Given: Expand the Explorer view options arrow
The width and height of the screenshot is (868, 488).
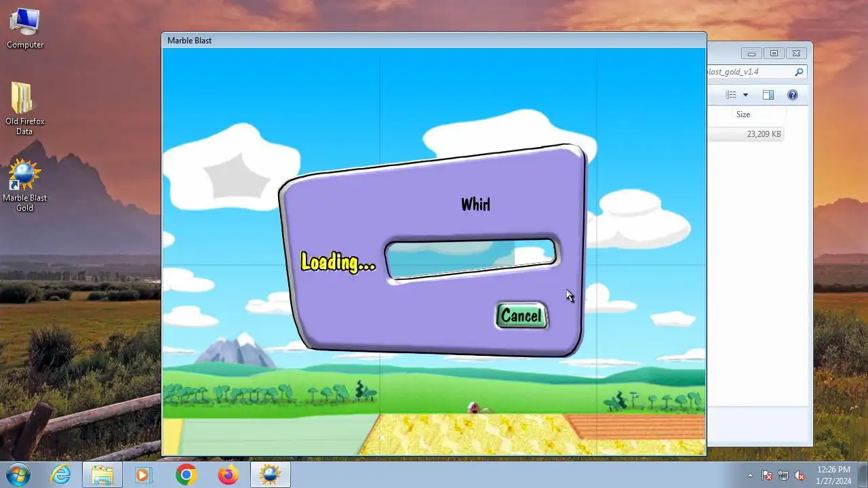Looking at the screenshot, I should [745, 95].
